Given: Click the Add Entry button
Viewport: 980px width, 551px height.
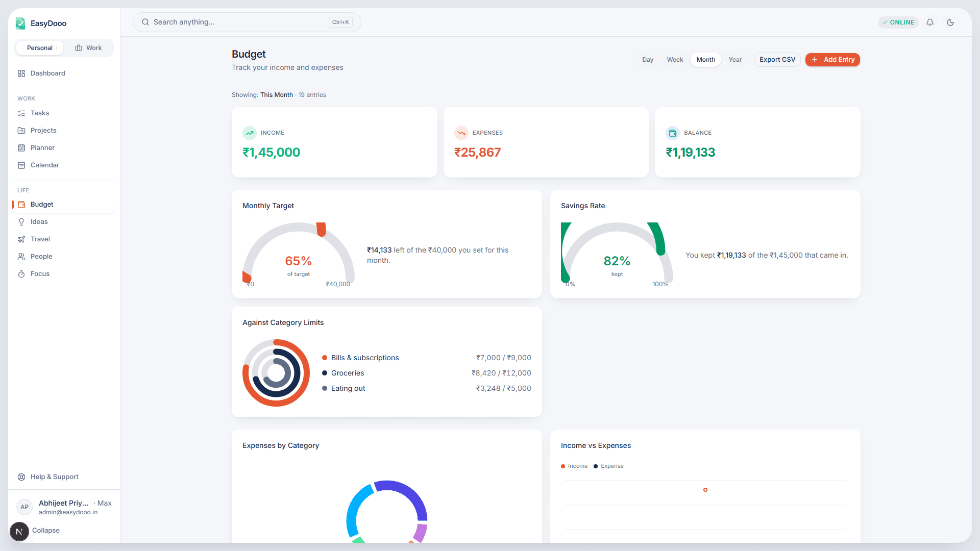Looking at the screenshot, I should click(x=832, y=60).
